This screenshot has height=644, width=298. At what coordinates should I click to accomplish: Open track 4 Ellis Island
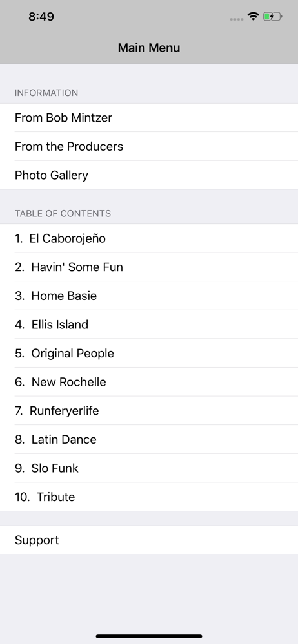tap(149, 325)
